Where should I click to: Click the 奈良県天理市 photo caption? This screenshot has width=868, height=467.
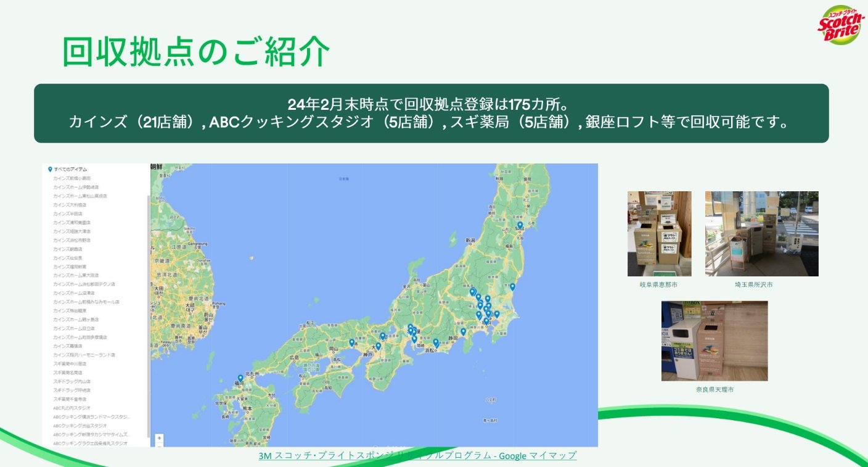[x=714, y=390]
